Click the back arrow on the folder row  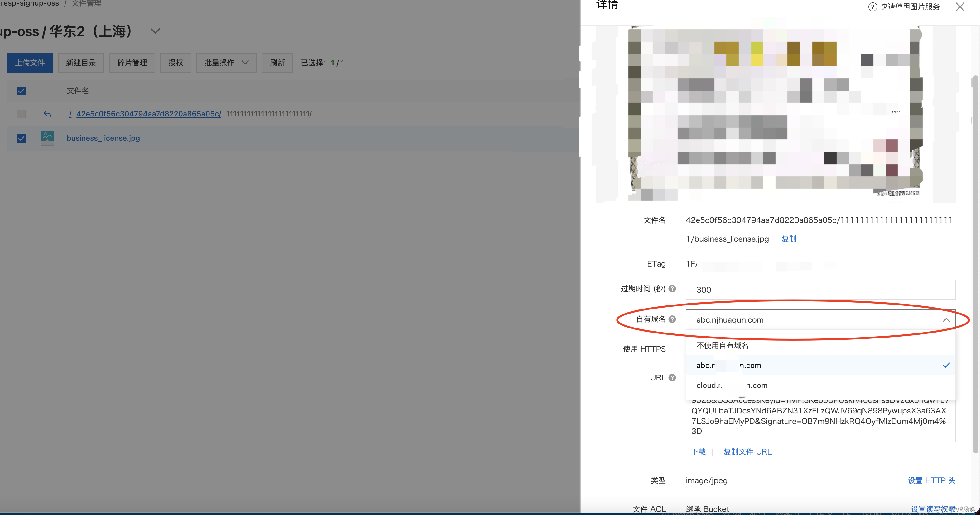tap(47, 114)
